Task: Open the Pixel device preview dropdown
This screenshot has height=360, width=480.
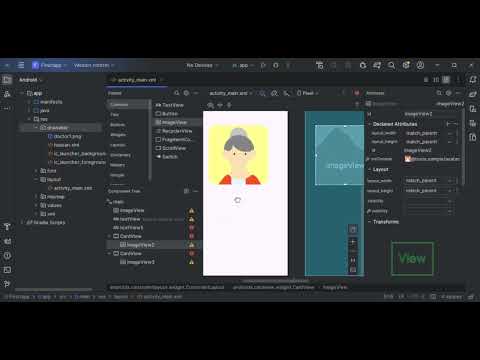Action: point(307,93)
